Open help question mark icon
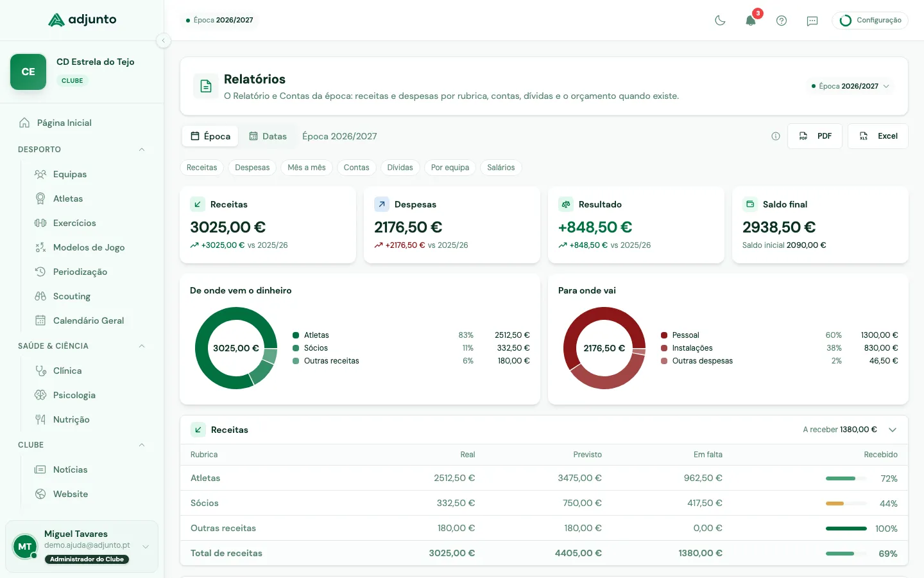 782,21
